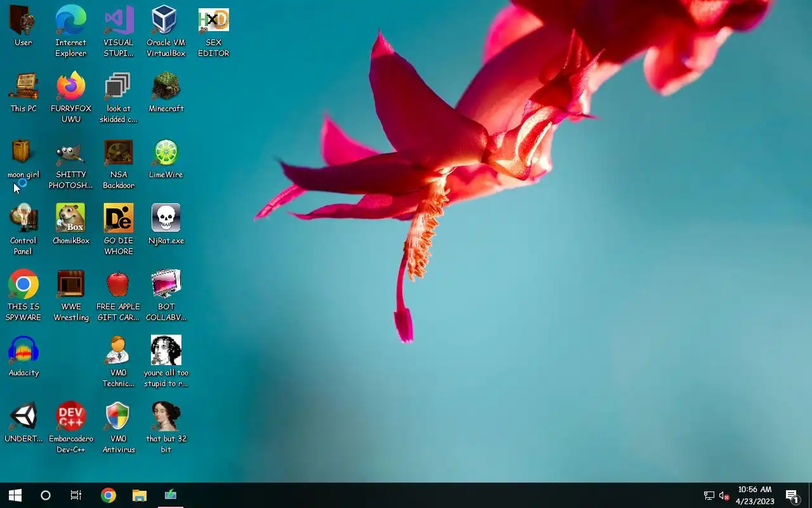This screenshot has height=508, width=812.
Task: Select the 'look at skidded c...' shortcut
Action: (119, 98)
